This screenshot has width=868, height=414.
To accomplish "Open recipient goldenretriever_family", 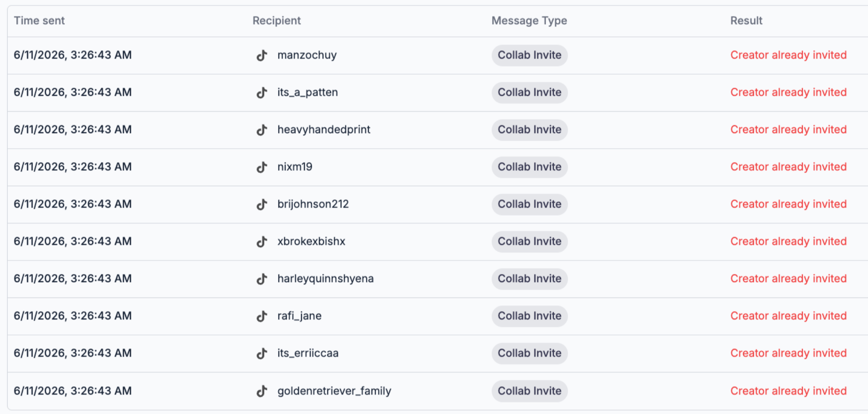I will [x=334, y=391].
